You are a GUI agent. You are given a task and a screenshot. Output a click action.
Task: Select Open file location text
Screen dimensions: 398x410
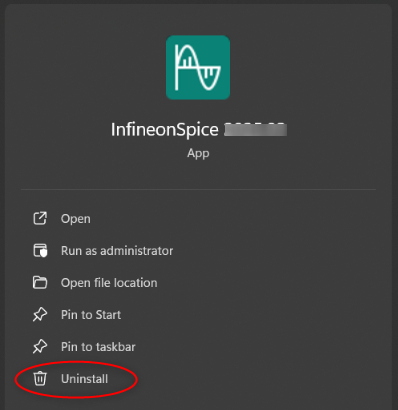click(109, 283)
